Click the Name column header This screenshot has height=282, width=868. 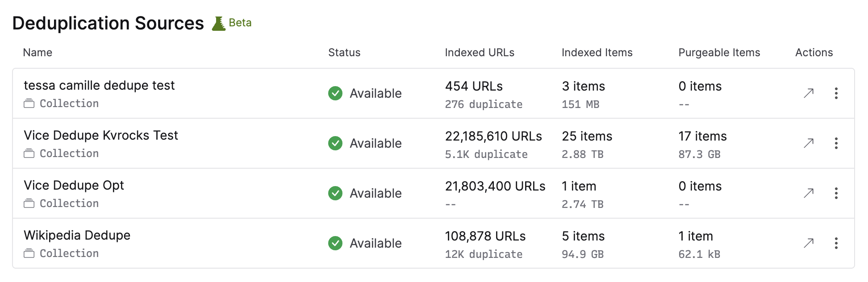[x=38, y=52]
